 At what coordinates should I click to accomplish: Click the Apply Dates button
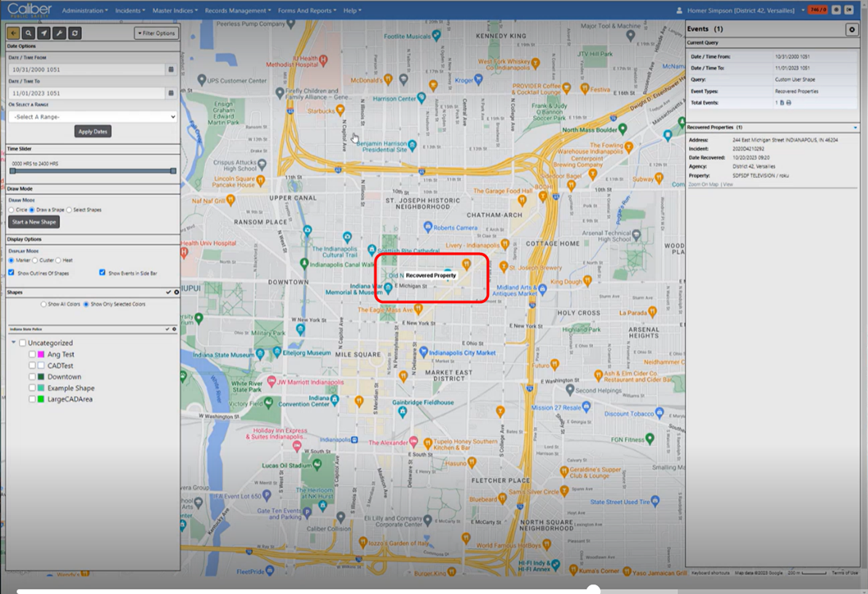tap(93, 131)
